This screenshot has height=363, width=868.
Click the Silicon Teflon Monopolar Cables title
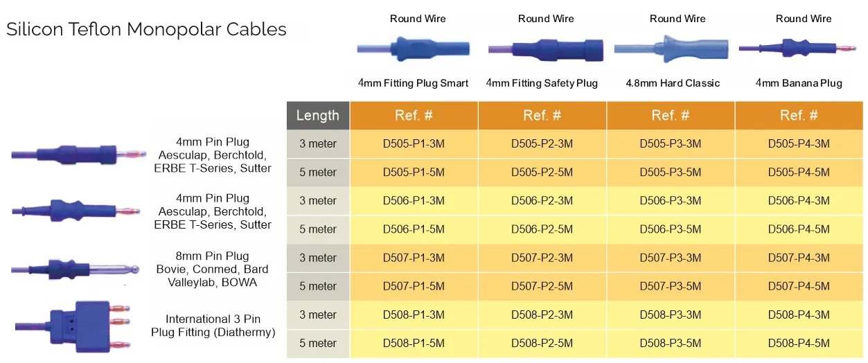(x=146, y=29)
